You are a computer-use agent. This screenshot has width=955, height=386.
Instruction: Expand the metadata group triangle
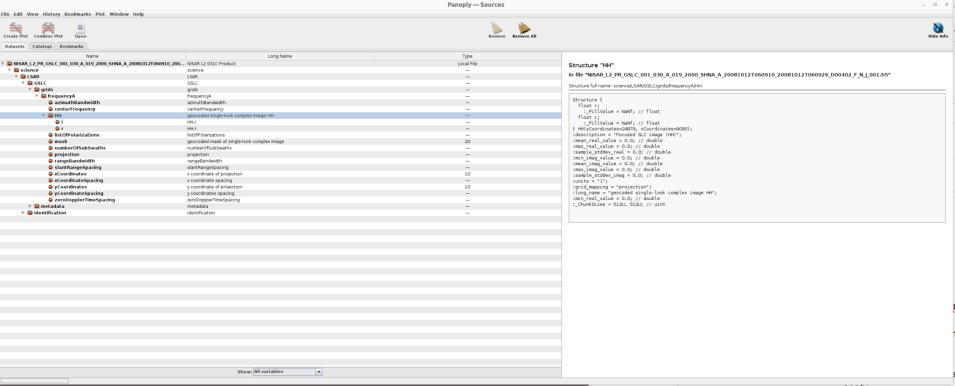[x=30, y=206]
